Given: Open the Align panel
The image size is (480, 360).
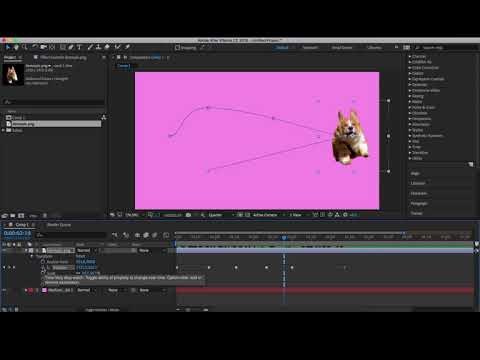Looking at the screenshot, I should pyautogui.click(x=415, y=174).
